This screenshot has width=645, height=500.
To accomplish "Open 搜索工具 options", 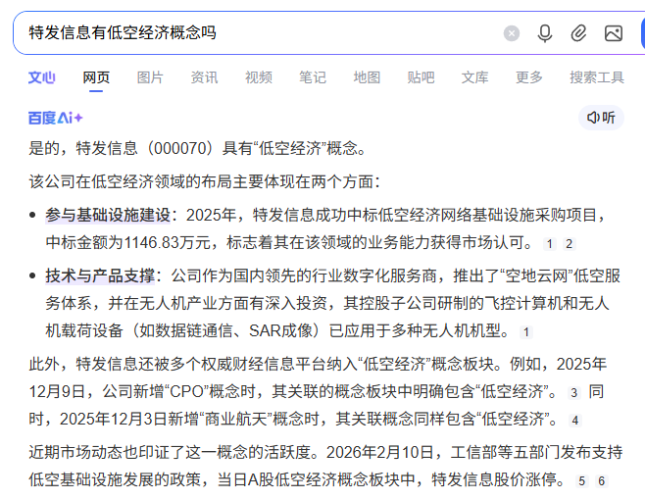I will [x=597, y=77].
